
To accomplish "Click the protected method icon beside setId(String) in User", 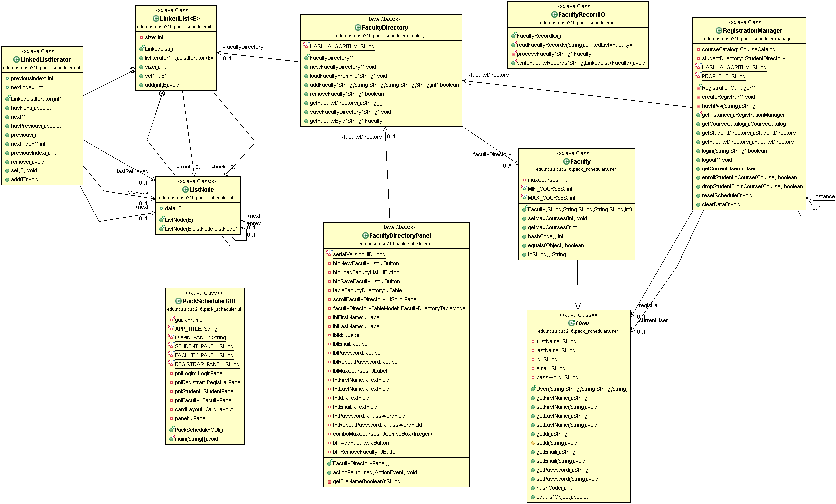I will point(532,443).
